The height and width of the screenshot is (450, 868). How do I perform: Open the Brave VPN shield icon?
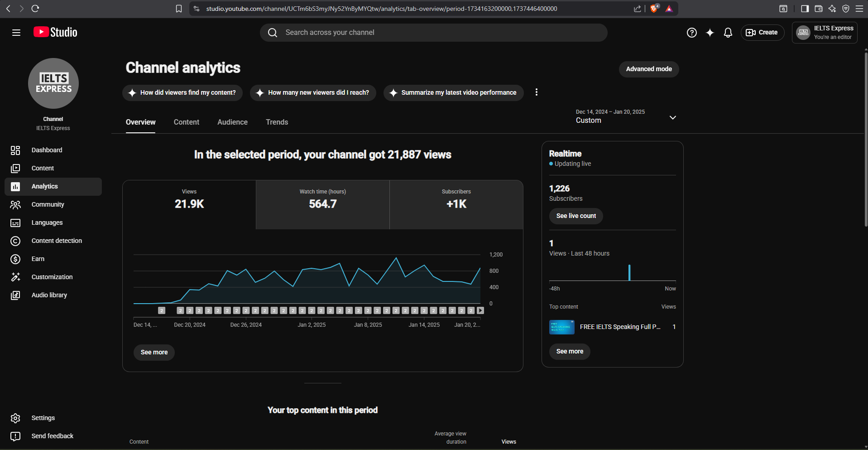(x=845, y=9)
